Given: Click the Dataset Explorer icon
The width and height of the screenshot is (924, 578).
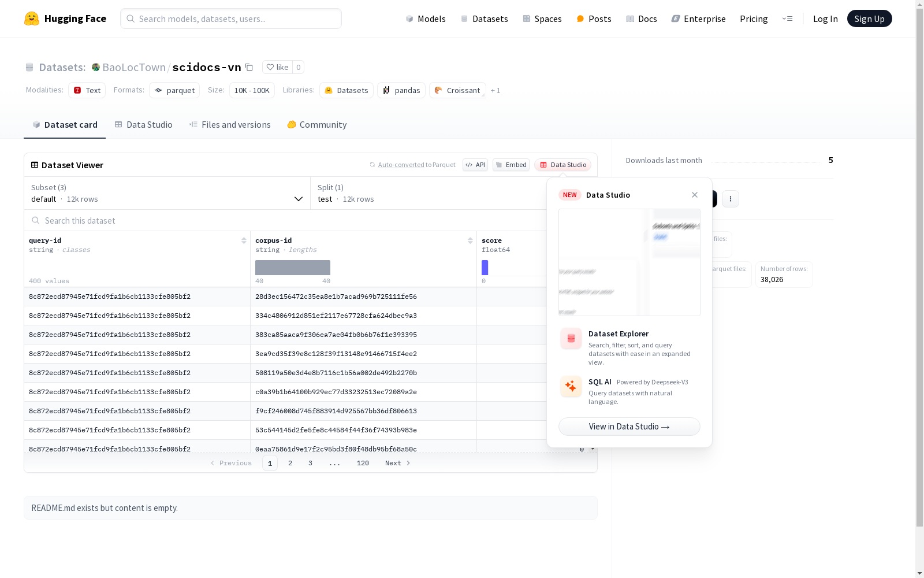Looking at the screenshot, I should (x=571, y=339).
